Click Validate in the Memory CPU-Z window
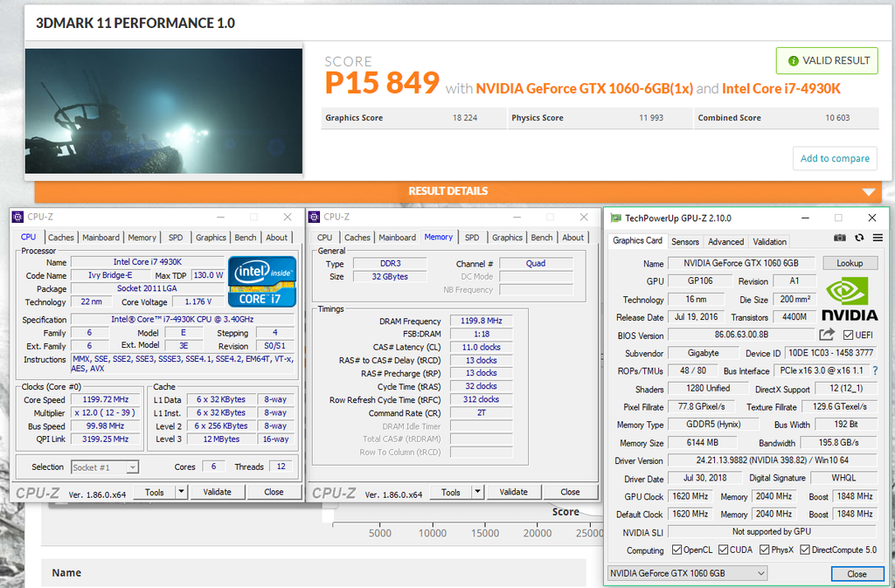Viewport: 895px width, 588px height. pyautogui.click(x=513, y=492)
